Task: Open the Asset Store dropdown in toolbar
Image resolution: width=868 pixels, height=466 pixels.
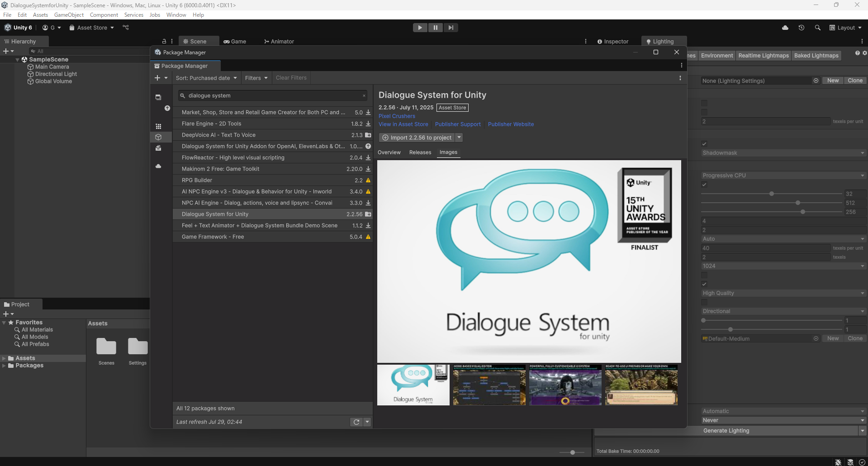Action: [x=91, y=28]
